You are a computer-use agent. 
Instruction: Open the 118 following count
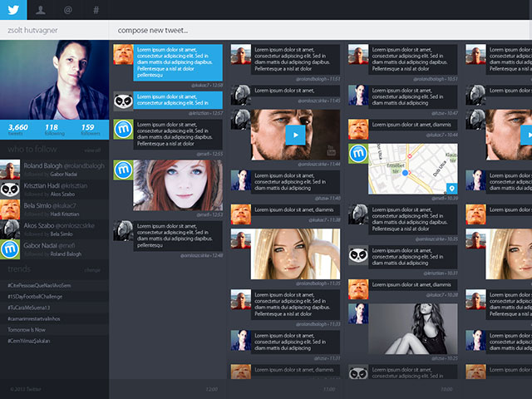coord(54,130)
